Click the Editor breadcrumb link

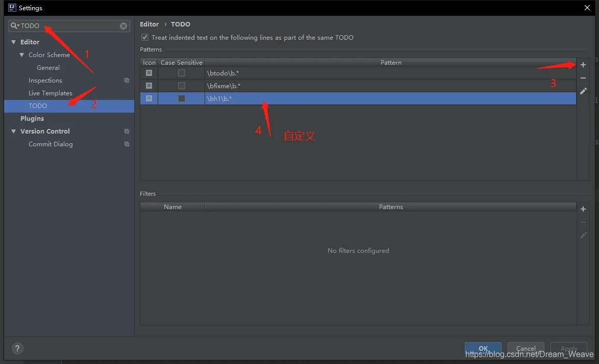coord(149,24)
